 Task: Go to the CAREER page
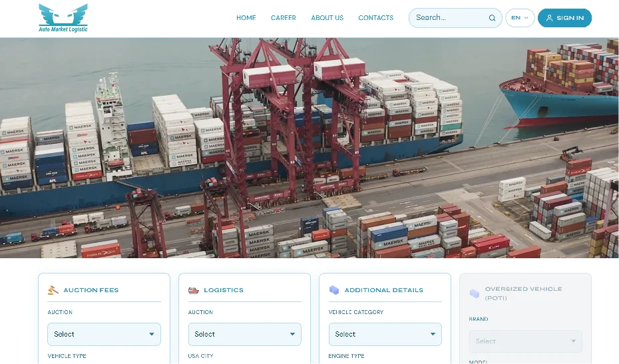283,18
